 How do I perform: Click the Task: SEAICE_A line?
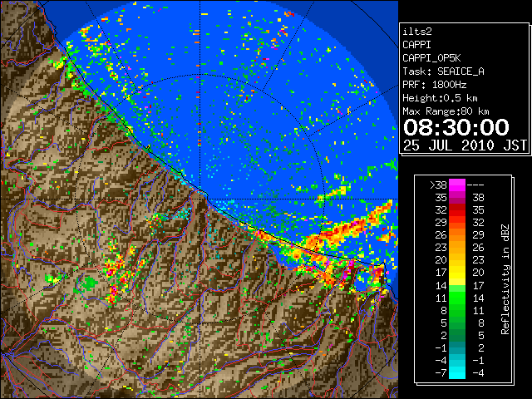point(443,71)
